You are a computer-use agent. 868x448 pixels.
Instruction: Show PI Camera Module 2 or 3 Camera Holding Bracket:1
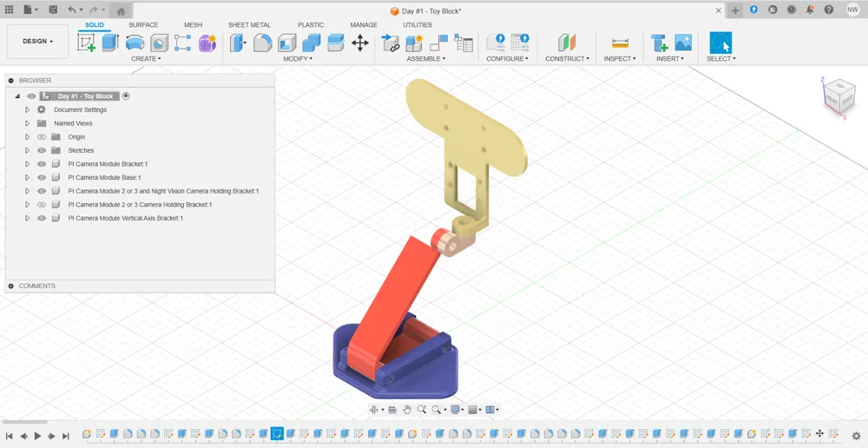pyautogui.click(x=42, y=204)
